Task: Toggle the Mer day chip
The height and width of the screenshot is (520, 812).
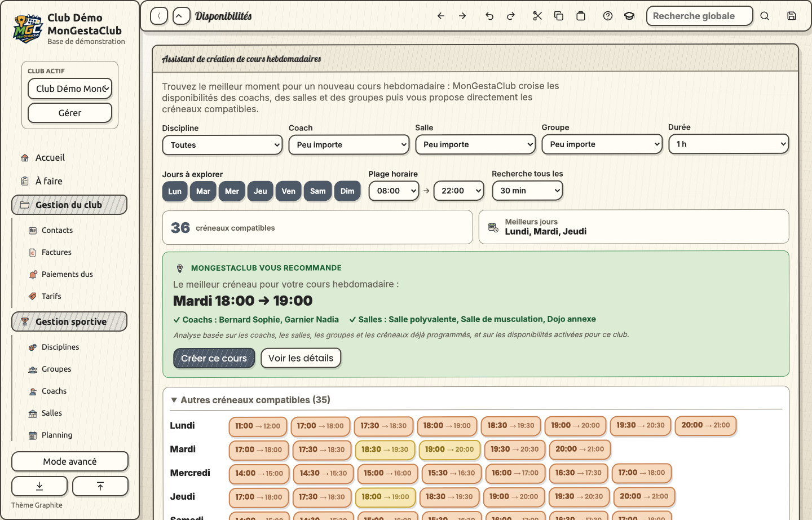Action: pyautogui.click(x=232, y=191)
